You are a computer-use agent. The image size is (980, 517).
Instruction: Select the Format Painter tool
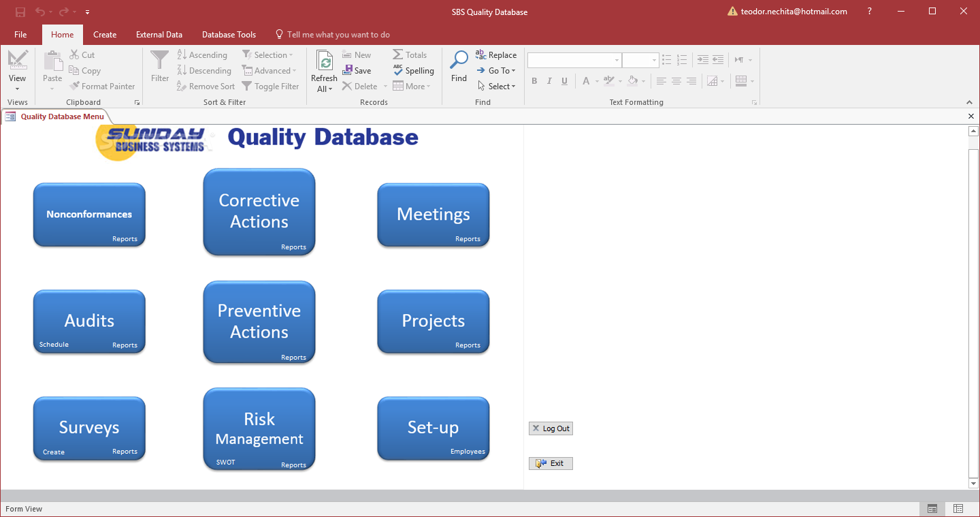point(102,87)
